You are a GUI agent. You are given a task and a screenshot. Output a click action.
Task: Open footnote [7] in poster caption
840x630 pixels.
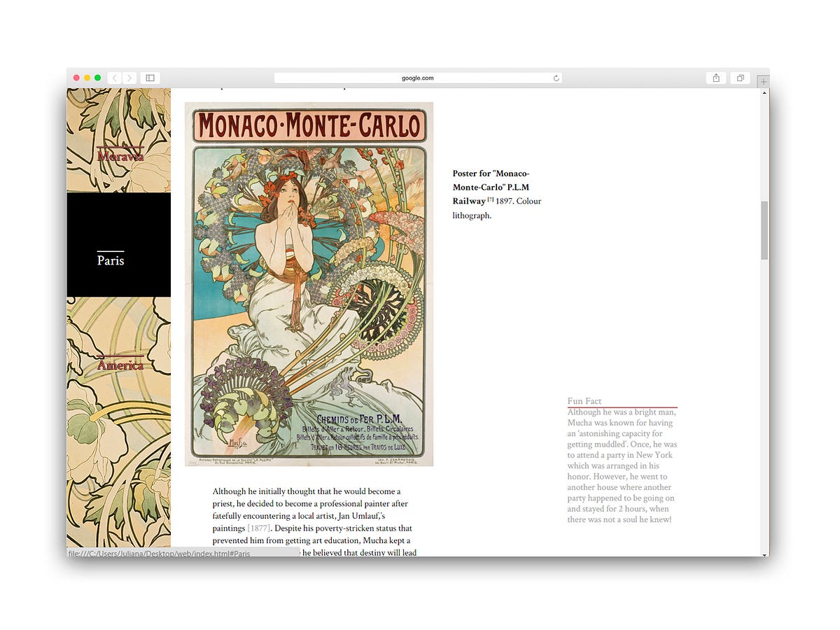[x=491, y=199]
